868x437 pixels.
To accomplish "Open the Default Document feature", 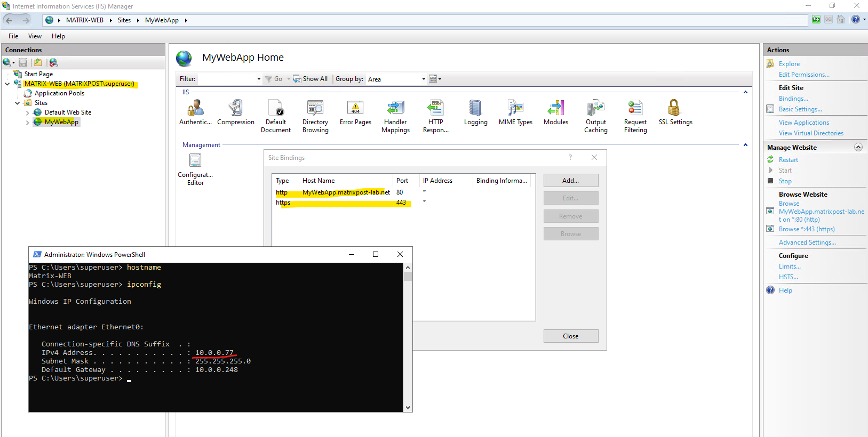I will point(276,116).
